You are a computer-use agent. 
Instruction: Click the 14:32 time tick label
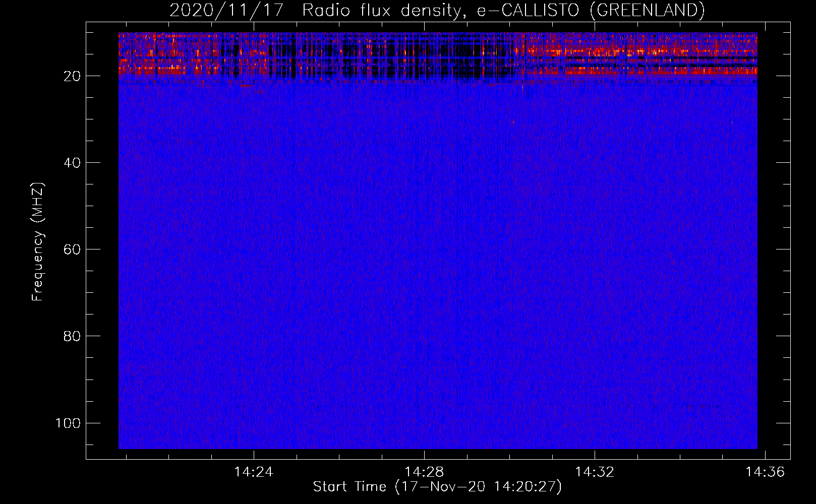(595, 472)
